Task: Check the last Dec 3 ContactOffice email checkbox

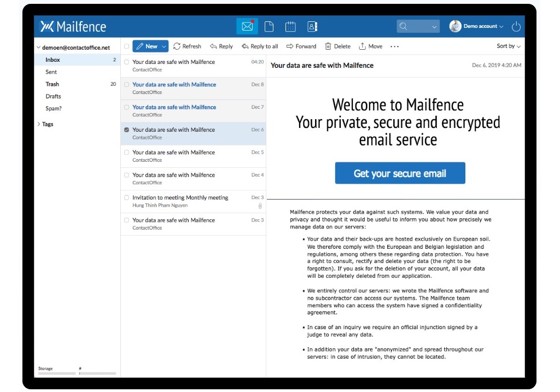Action: pyautogui.click(x=126, y=220)
